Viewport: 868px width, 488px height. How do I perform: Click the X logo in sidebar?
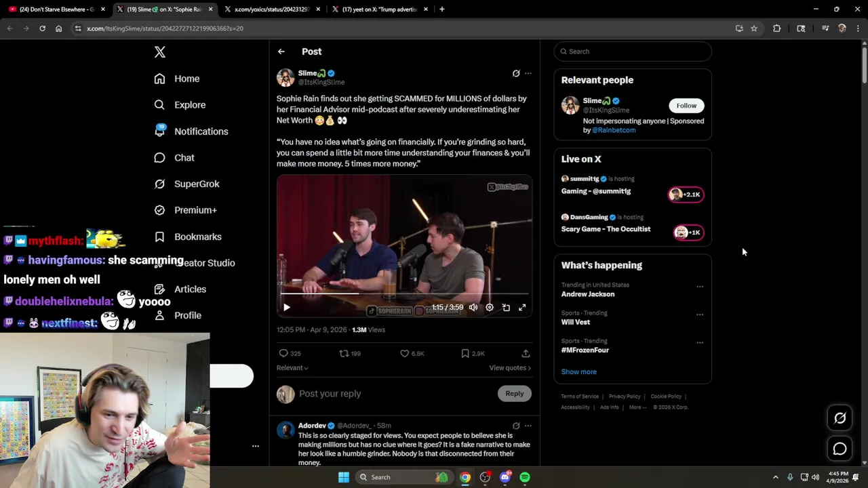(160, 52)
